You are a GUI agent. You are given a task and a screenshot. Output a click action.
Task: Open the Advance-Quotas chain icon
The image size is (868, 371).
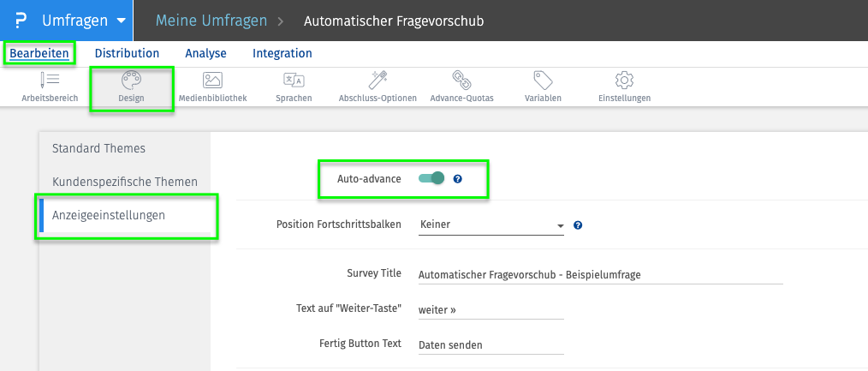point(461,81)
